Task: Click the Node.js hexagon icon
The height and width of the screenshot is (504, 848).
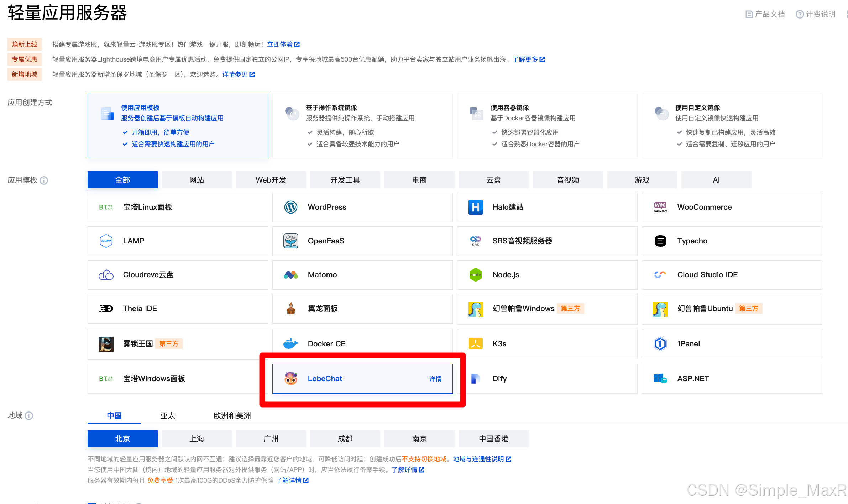Action: (x=475, y=275)
